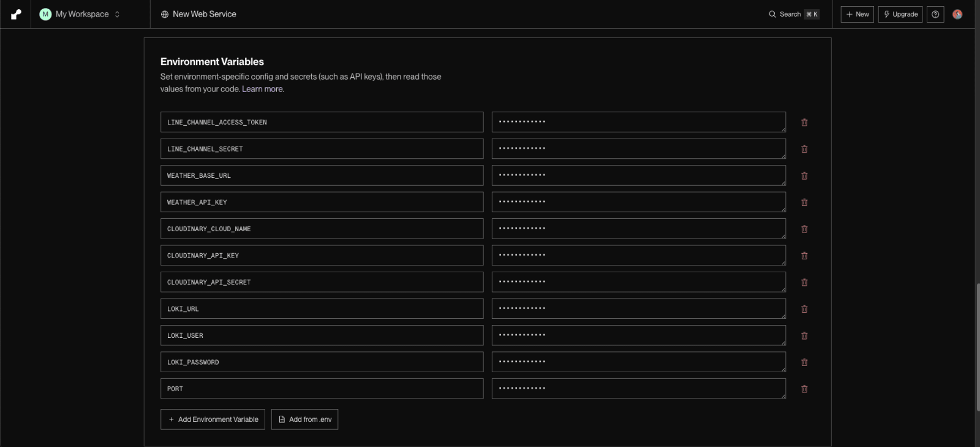
Task: Expand the My Workspace switcher
Action: (80, 14)
